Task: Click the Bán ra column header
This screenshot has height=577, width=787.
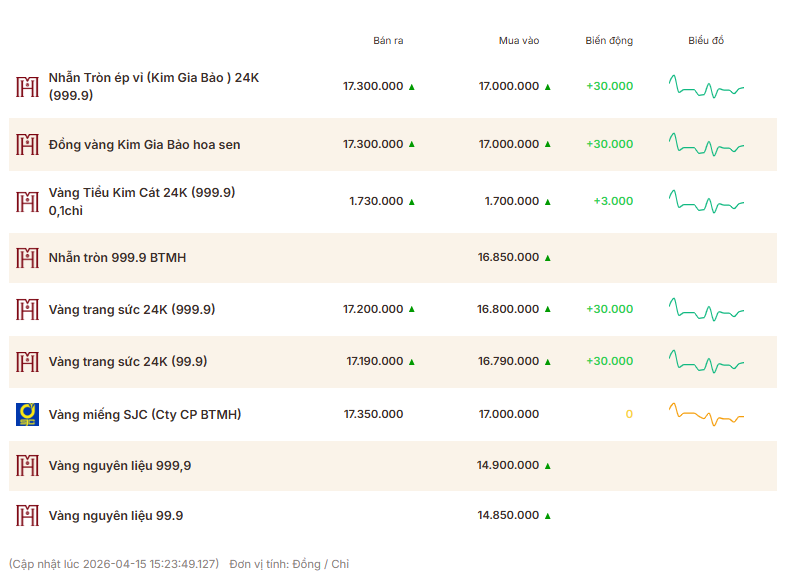Action: click(x=388, y=41)
